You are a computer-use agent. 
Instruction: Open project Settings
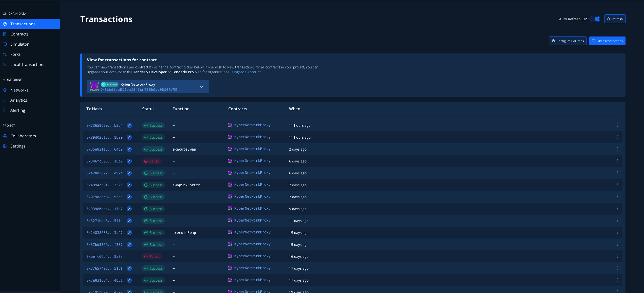click(x=30, y=146)
